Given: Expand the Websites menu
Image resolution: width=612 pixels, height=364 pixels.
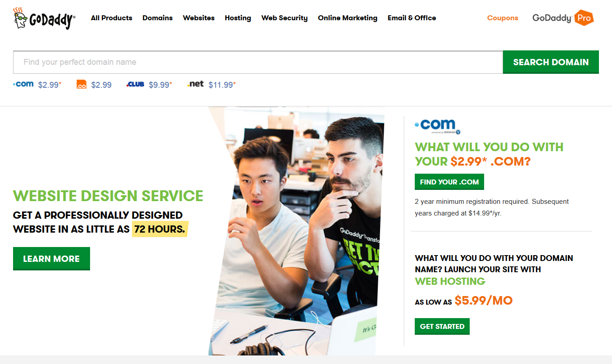Looking at the screenshot, I should [x=199, y=18].
